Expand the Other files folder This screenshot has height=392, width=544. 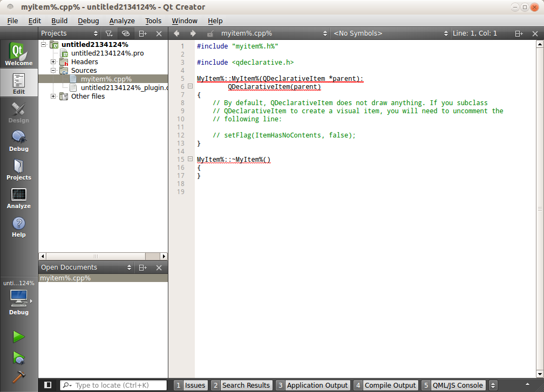(53, 97)
